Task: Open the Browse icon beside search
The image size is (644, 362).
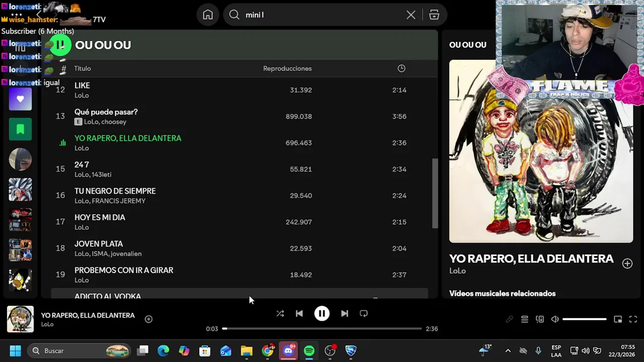Action: [x=434, y=15]
